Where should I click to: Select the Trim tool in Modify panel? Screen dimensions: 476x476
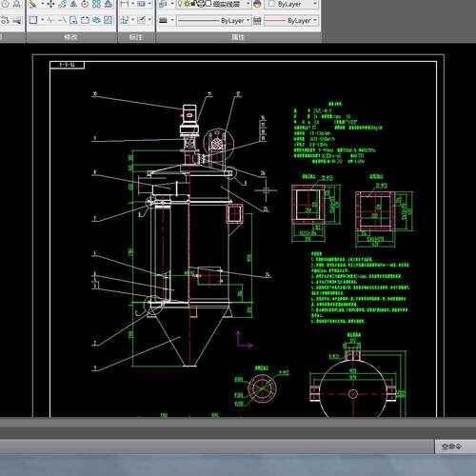point(50,20)
